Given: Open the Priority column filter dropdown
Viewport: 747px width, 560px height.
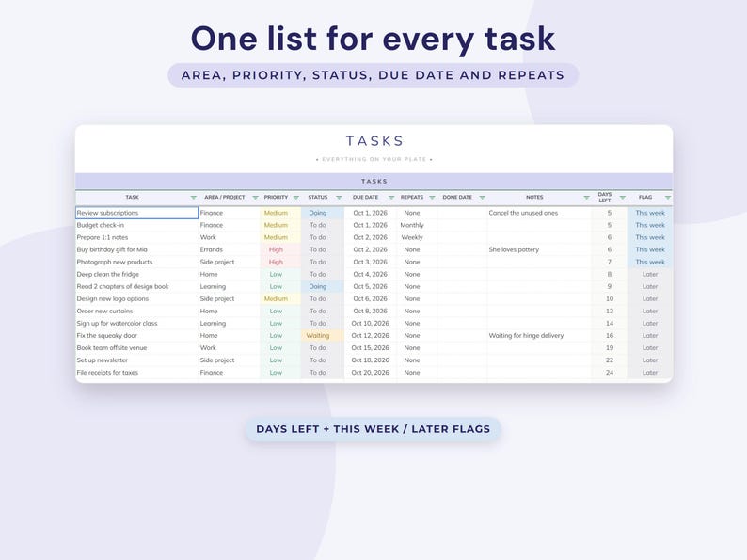Looking at the screenshot, I should (x=296, y=198).
